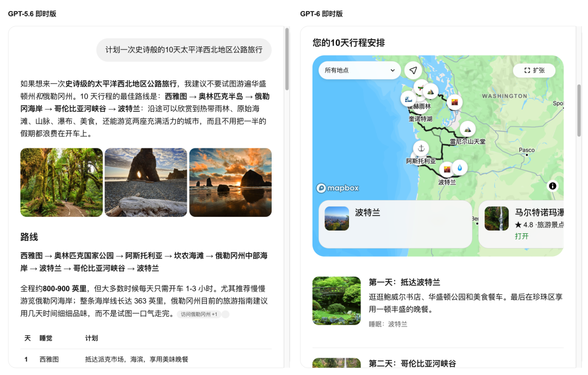Select the water droplet pin near 波特兰
The width and height of the screenshot is (588, 375).
click(x=460, y=168)
